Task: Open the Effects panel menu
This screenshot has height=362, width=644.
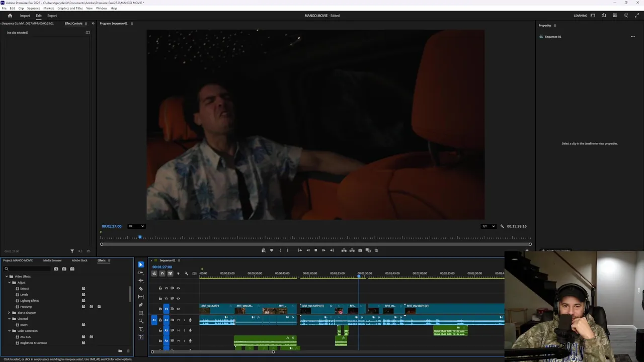Action: pyautogui.click(x=109, y=260)
